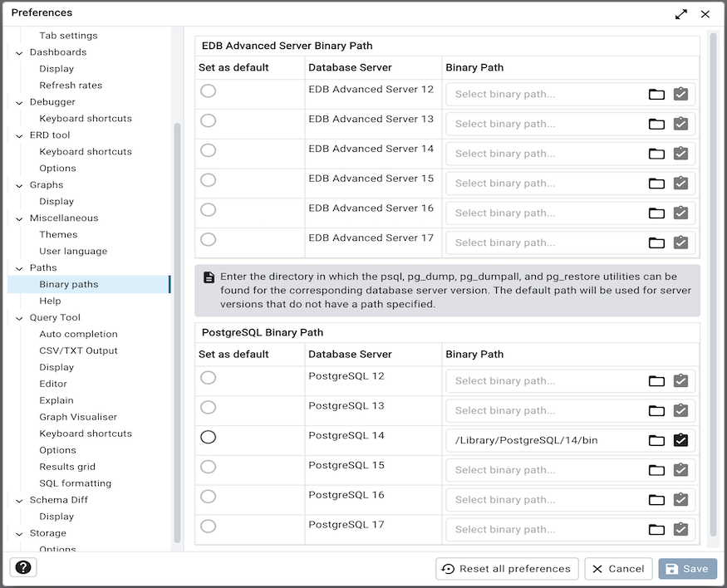Collapse the Dashboards tree section
Viewport: 727px width, 588px height.
click(x=18, y=51)
